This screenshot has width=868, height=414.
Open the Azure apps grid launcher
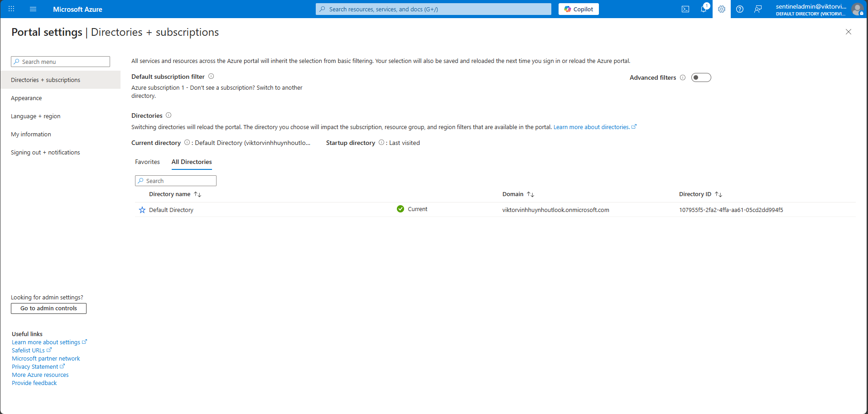click(11, 9)
